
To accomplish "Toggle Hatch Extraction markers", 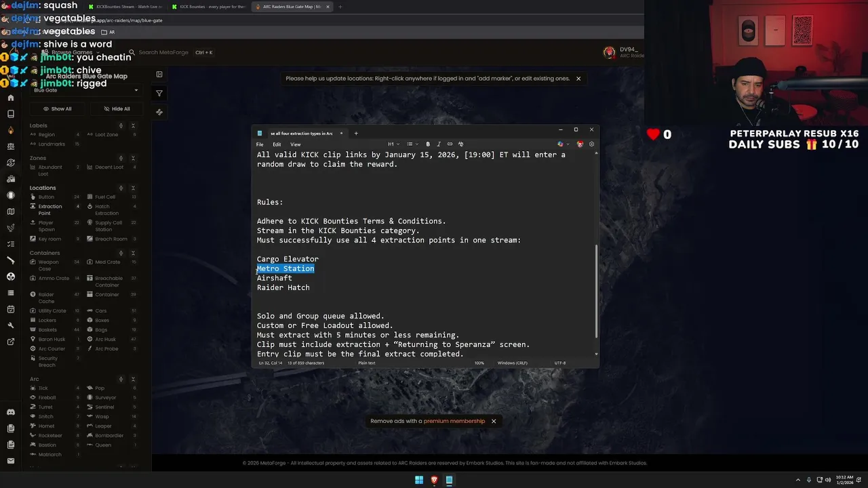I will click(112, 210).
